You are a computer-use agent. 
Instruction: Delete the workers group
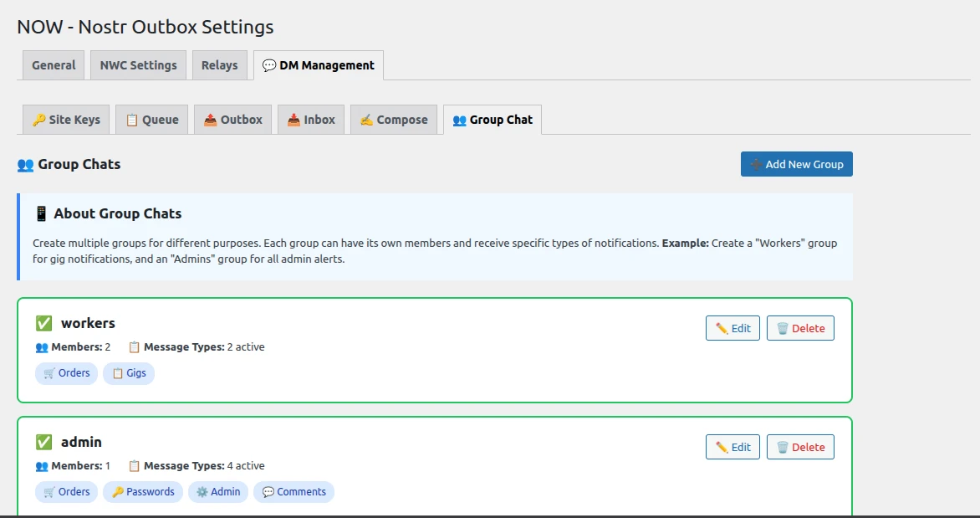click(x=800, y=328)
